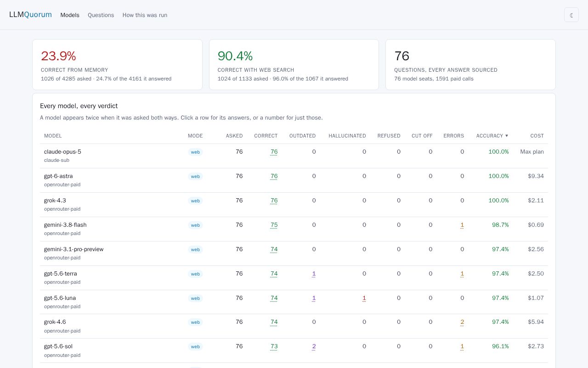This screenshot has width=588, height=368.
Task: Open the LLMQuorum home logo
Action: point(30,15)
